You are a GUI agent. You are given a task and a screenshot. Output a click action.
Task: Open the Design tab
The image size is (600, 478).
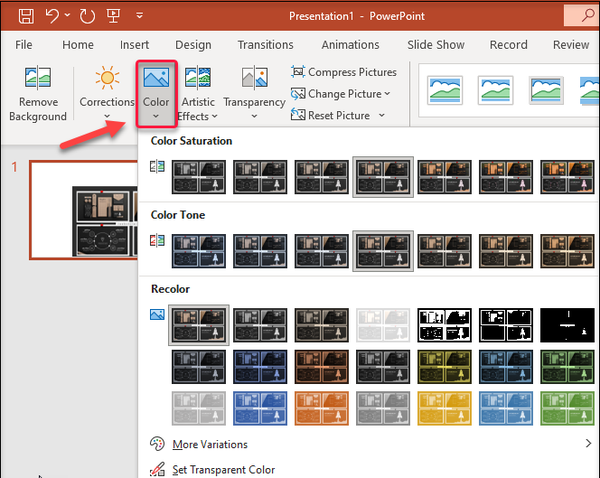193,45
